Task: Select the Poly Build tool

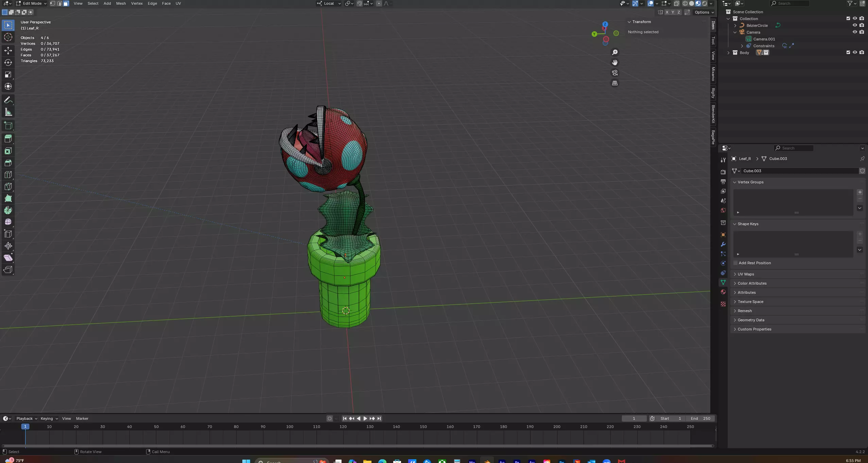Action: [8, 198]
